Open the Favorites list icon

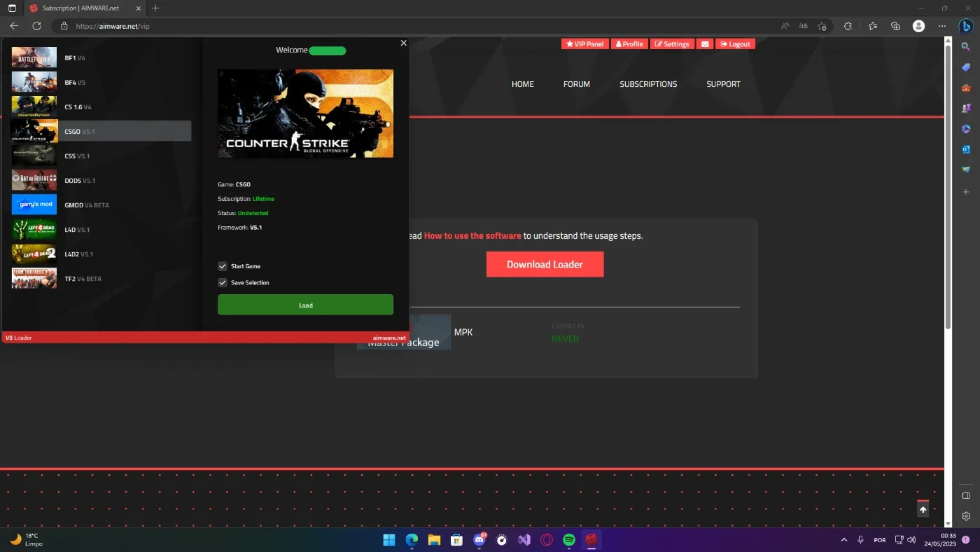pos(873,26)
